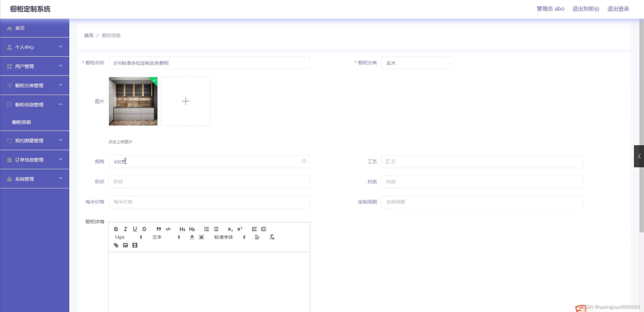Insert an image in editor

point(125,245)
